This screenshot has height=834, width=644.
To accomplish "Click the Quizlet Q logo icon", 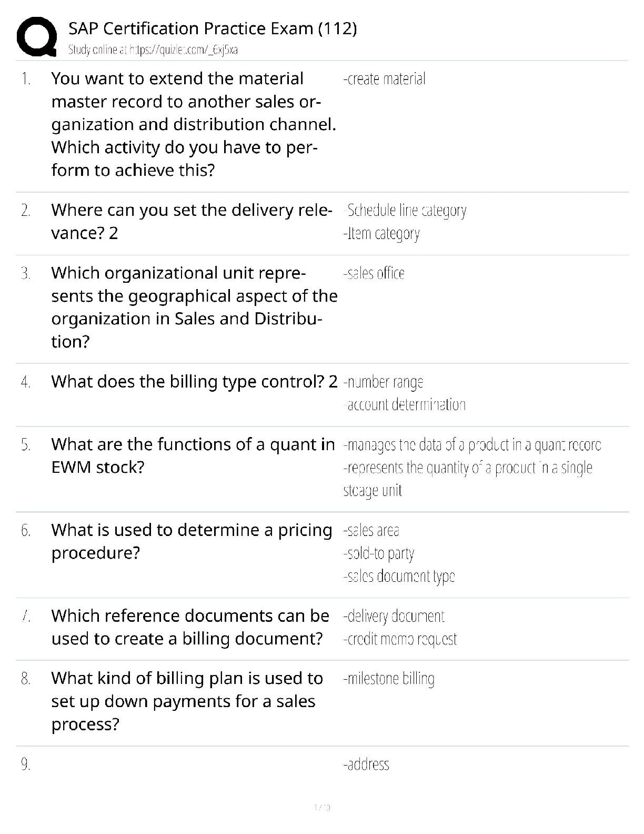I will (x=36, y=36).
